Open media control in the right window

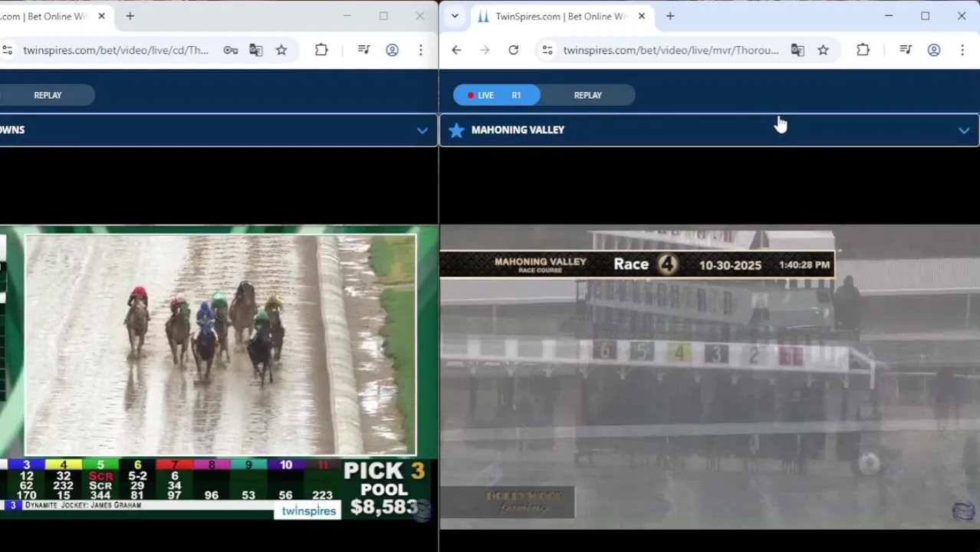click(906, 50)
